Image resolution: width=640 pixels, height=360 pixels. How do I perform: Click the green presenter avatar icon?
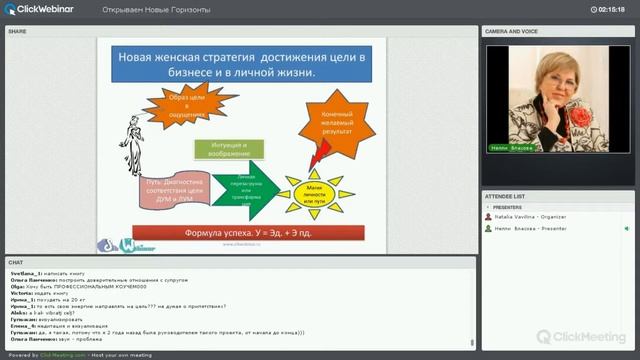(x=488, y=229)
